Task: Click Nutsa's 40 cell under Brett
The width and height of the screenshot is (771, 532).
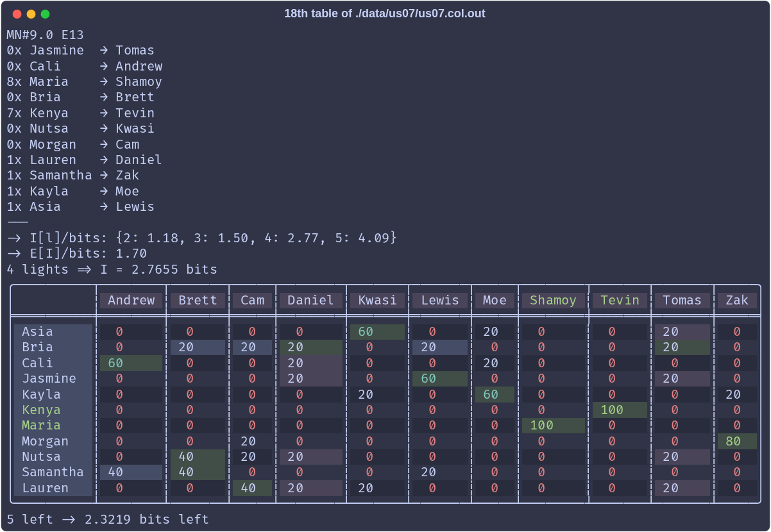Action: 198,456
